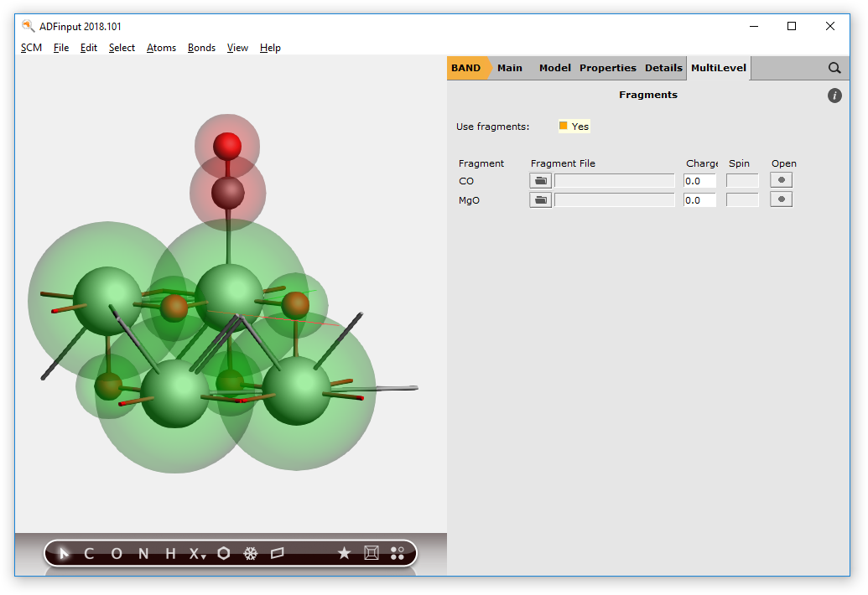Close the ADFinput window

pos(829,26)
